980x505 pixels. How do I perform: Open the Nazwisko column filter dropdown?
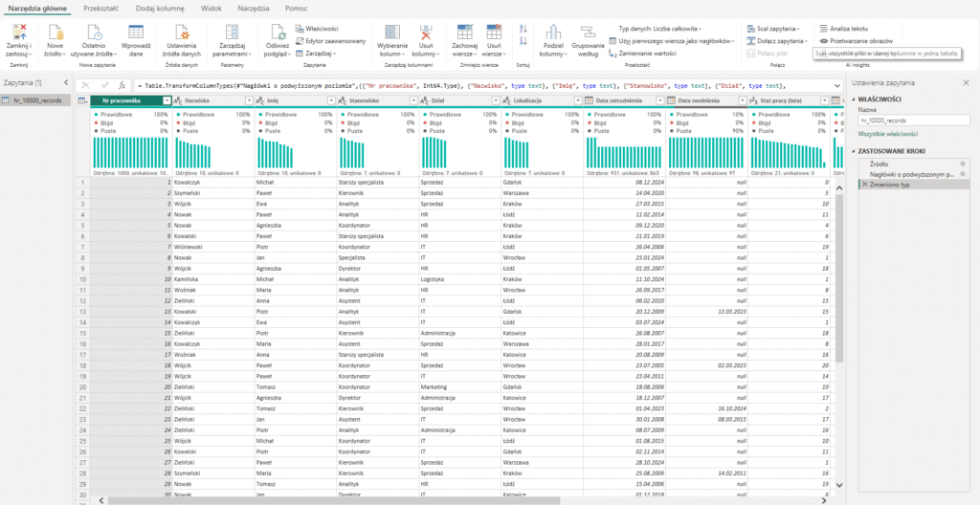click(247, 100)
